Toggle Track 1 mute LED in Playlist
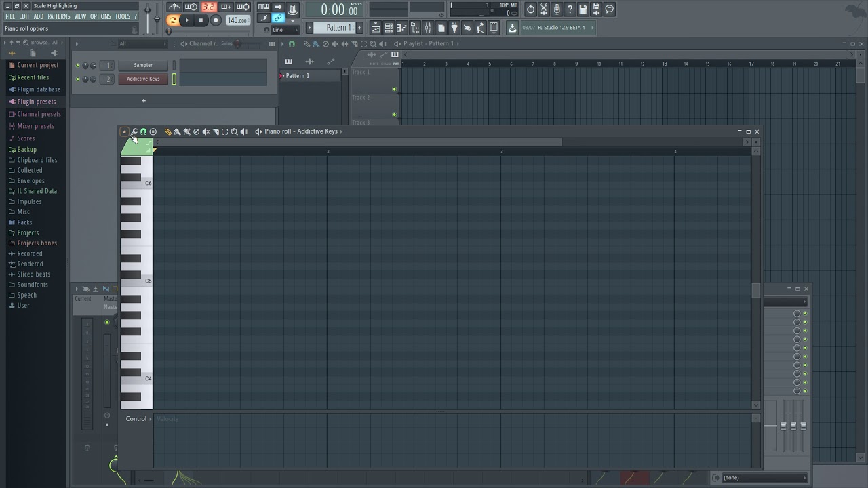868x488 pixels. [394, 89]
